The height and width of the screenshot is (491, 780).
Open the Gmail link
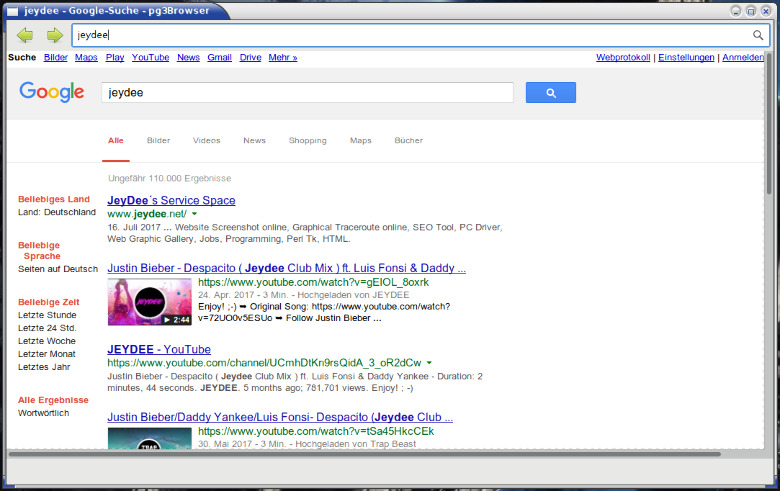219,57
